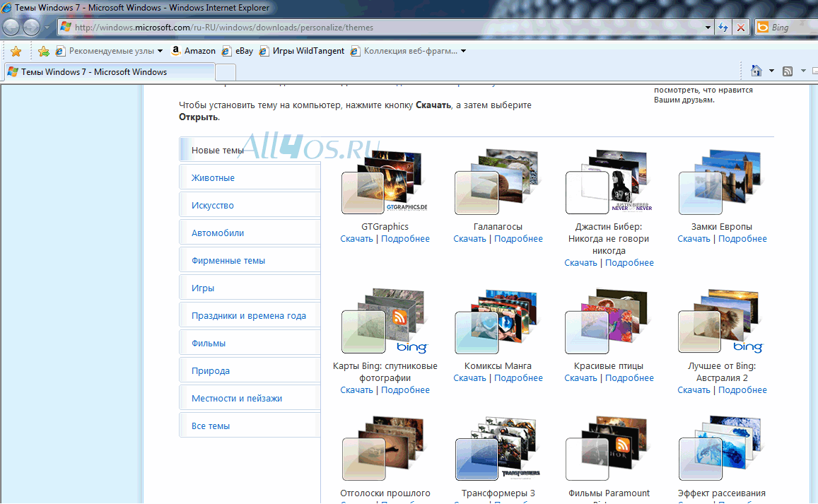Click the Add to Favorites Bar icon

click(44, 51)
